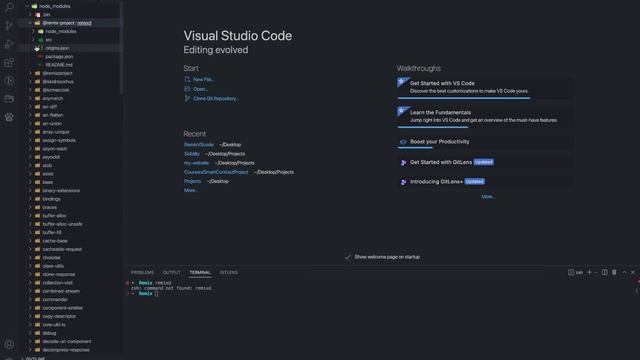
Task: Expand the .bin folder chevron
Action: pos(30,14)
